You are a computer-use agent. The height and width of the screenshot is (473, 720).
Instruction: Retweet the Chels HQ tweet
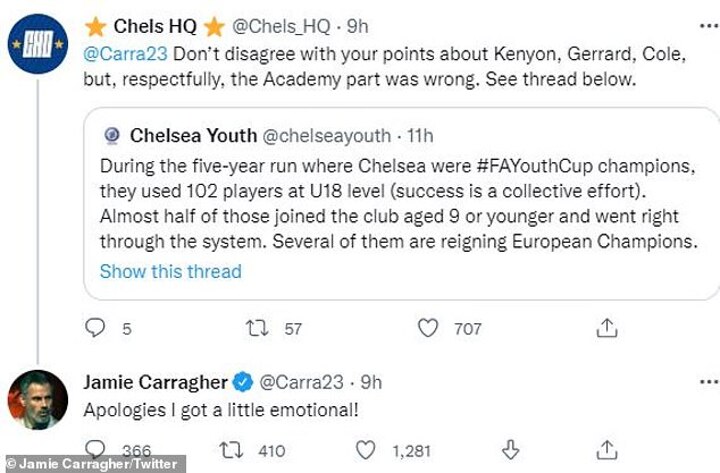pyautogui.click(x=260, y=327)
